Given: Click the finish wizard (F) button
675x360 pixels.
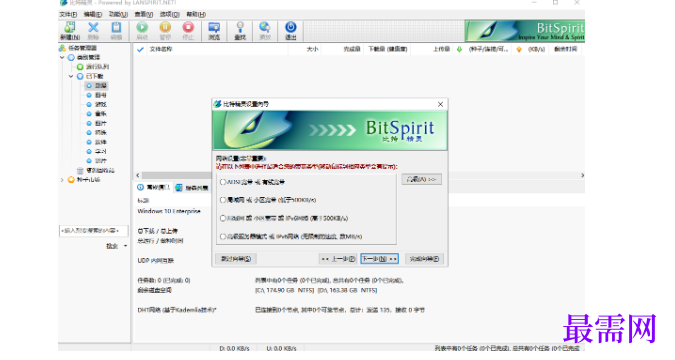Looking at the screenshot, I should tap(424, 259).
